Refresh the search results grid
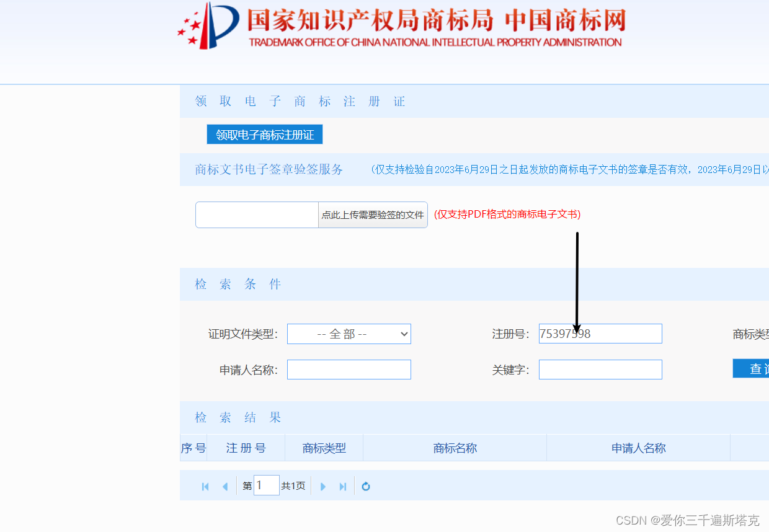 366,487
